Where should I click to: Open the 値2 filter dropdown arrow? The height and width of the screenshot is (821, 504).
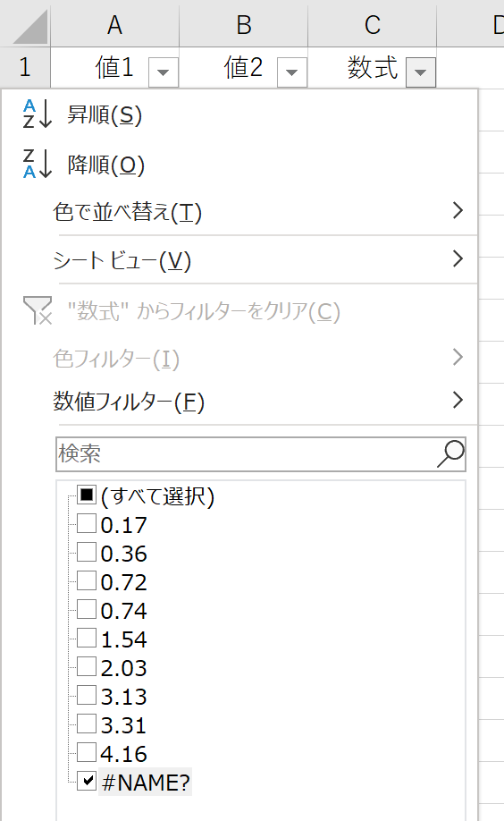[x=292, y=72]
